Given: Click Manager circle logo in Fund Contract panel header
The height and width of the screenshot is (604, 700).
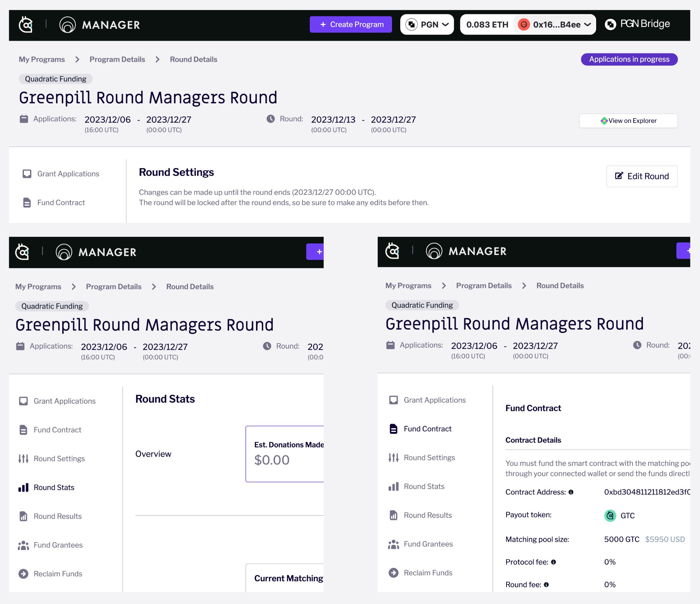Looking at the screenshot, I should point(434,251).
